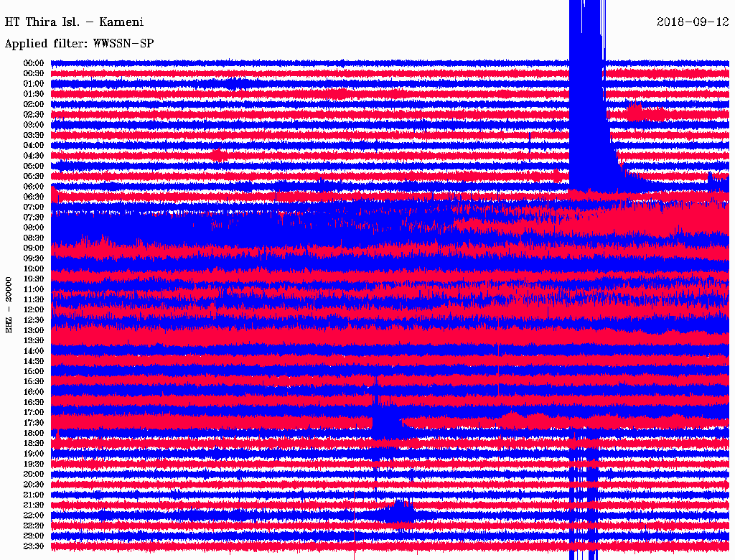The image size is (735, 560).
Task: Select the 18:30 time label
Action: tap(34, 444)
